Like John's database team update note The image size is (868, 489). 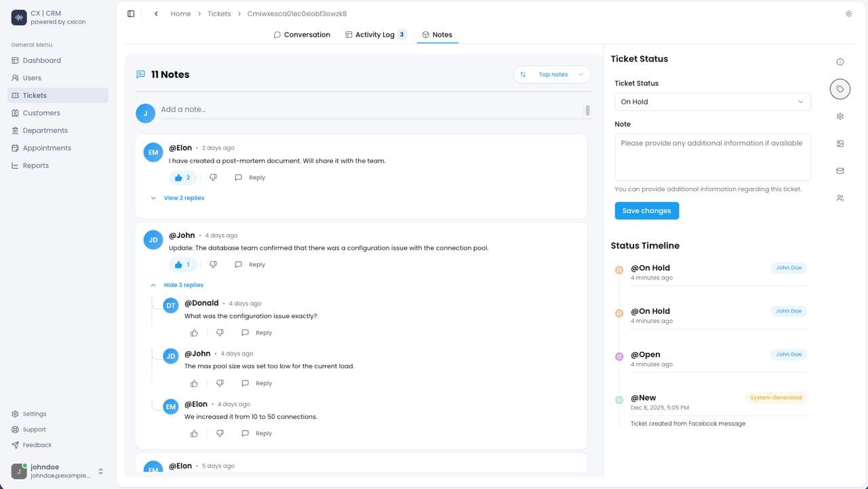pos(183,265)
